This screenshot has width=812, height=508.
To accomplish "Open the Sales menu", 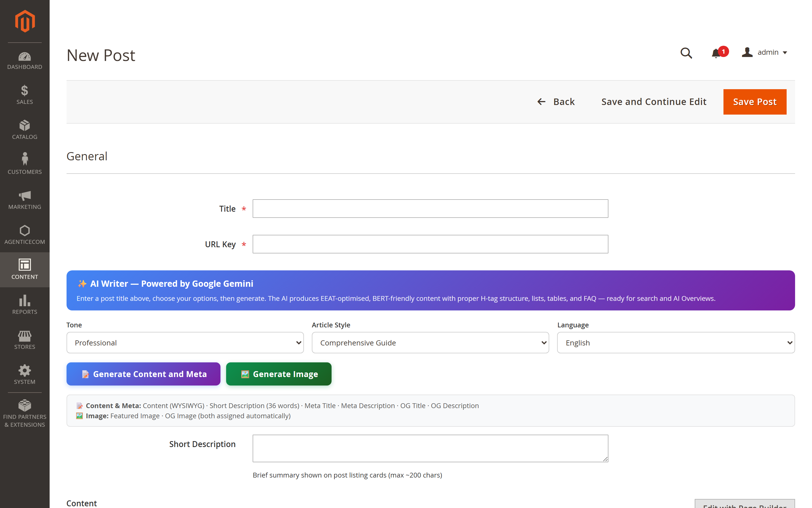I will [x=25, y=95].
